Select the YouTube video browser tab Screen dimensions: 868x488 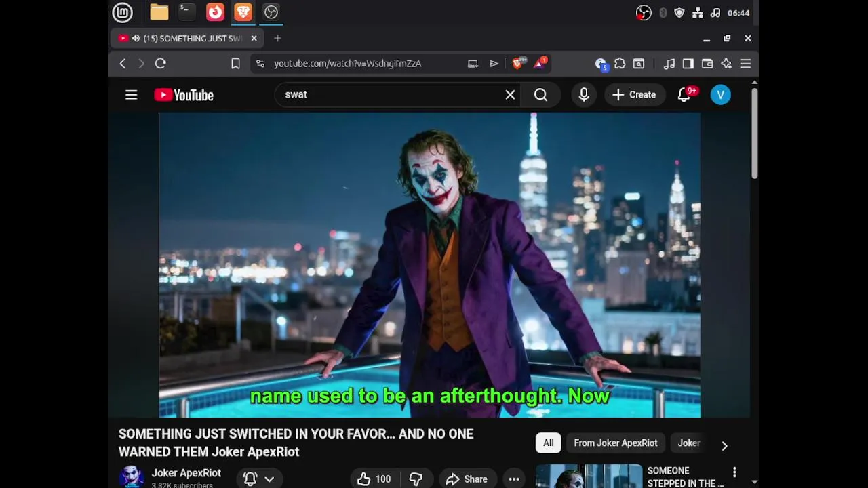(x=186, y=39)
